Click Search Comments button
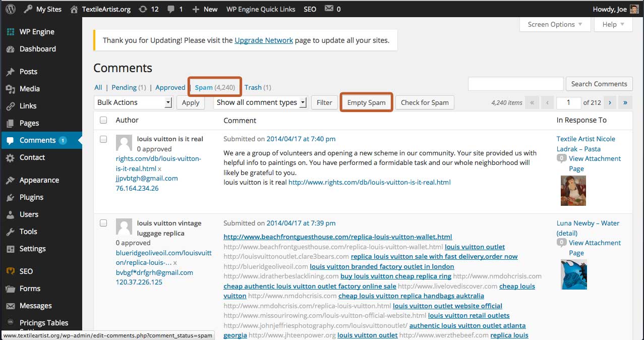644x340 pixels. pos(599,84)
